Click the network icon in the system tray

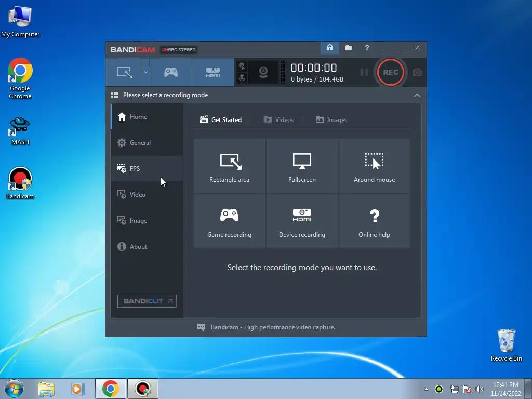point(454,389)
